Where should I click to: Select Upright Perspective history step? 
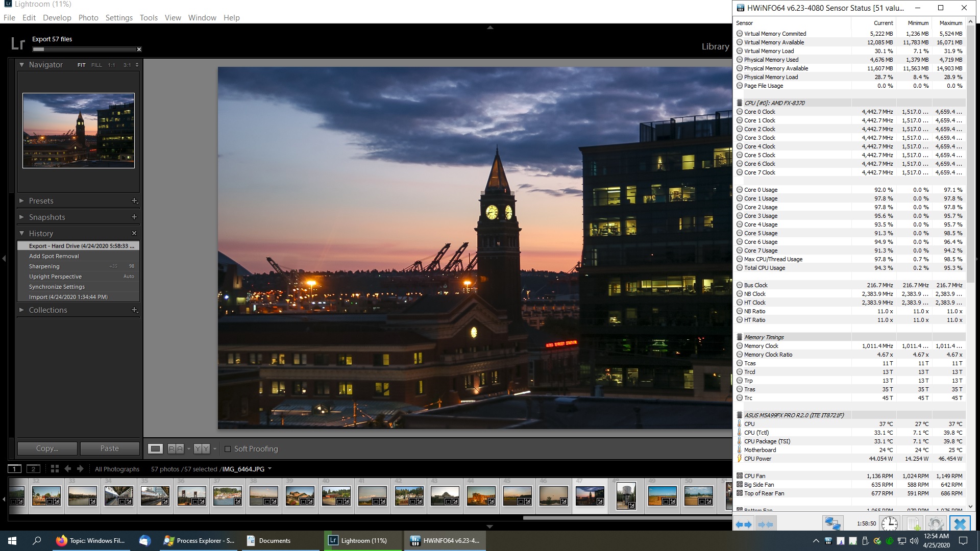click(x=55, y=277)
